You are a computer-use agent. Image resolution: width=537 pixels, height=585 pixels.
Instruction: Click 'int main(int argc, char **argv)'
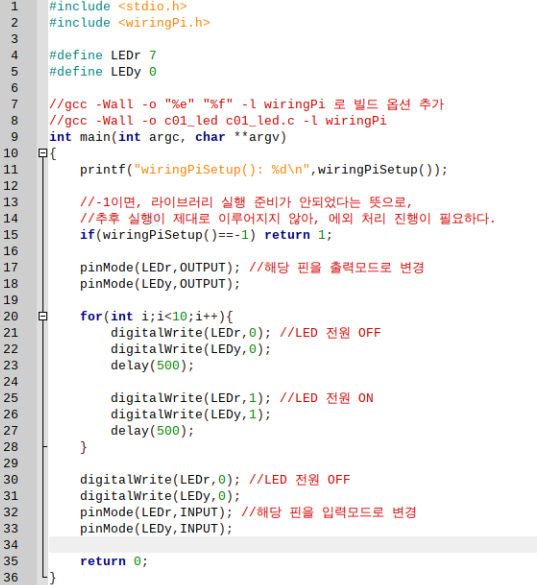coord(168,137)
